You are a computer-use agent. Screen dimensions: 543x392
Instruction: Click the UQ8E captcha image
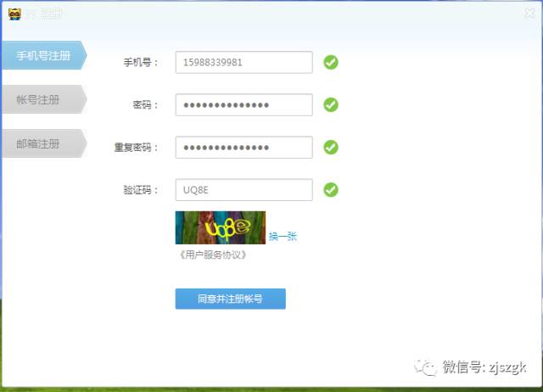click(220, 227)
